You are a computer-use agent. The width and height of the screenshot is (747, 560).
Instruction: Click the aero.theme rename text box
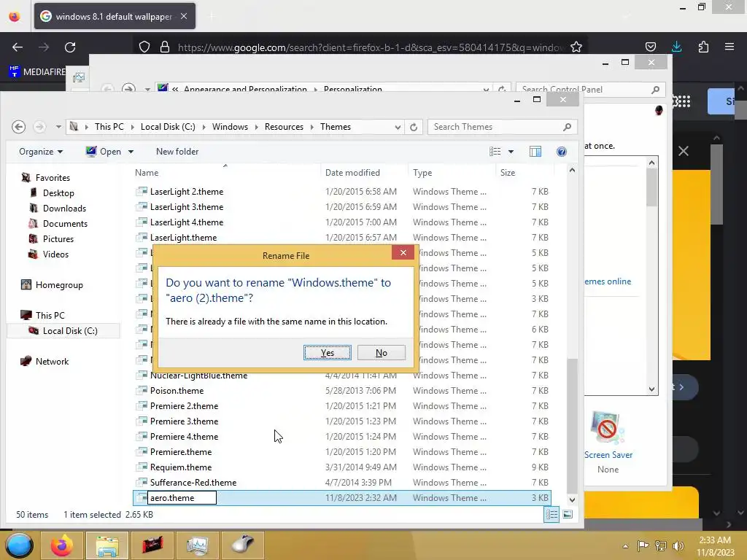click(182, 497)
